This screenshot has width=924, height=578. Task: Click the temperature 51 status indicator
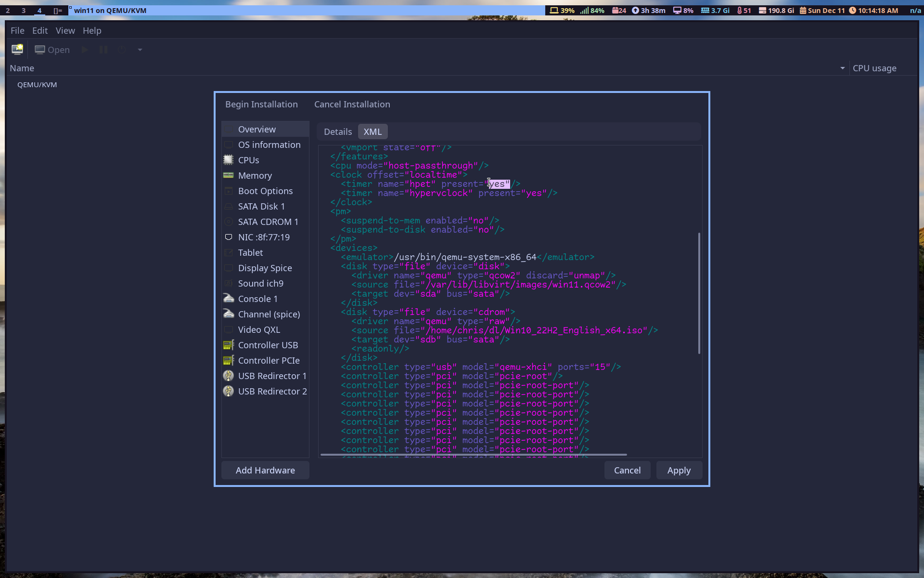[x=744, y=11]
